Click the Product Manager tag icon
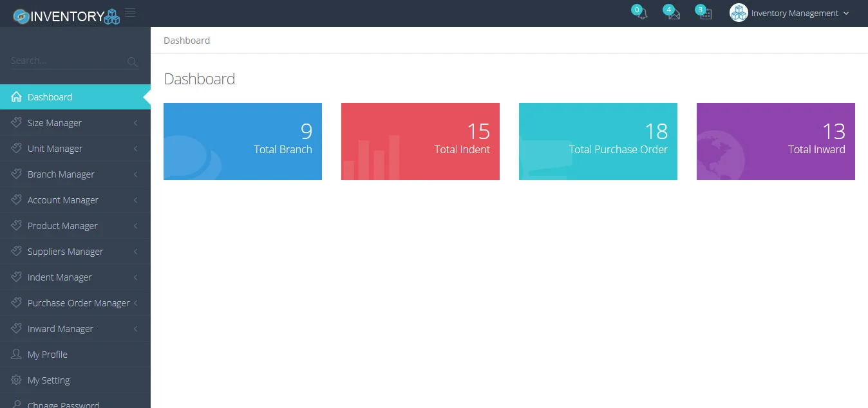This screenshot has height=408, width=868. pyautogui.click(x=17, y=225)
